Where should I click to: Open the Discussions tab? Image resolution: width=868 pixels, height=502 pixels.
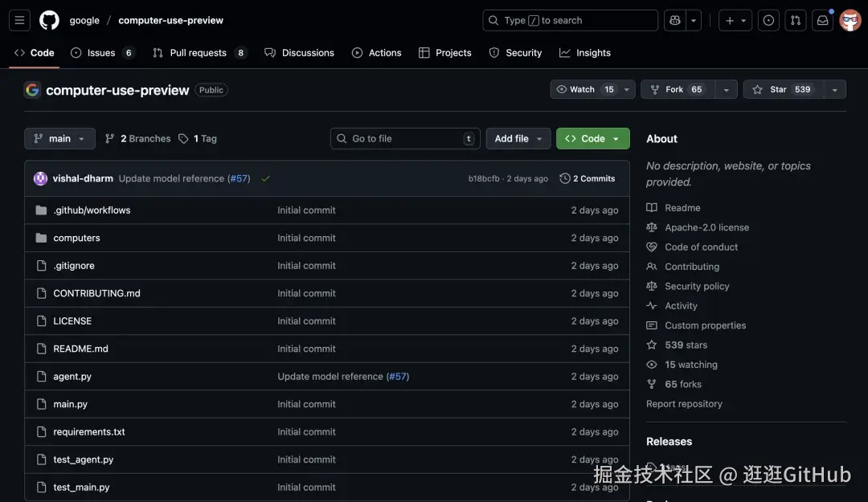300,53
